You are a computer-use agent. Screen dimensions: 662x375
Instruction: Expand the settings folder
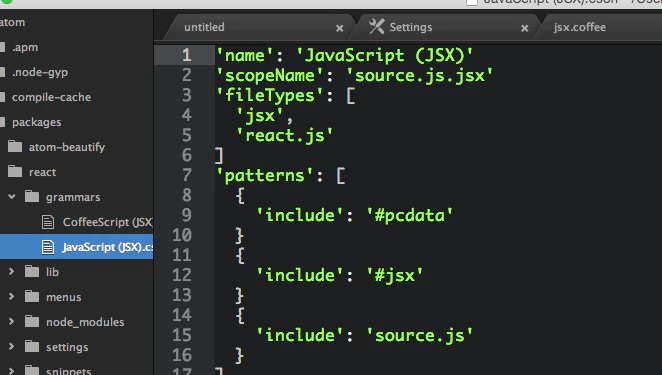point(11,346)
